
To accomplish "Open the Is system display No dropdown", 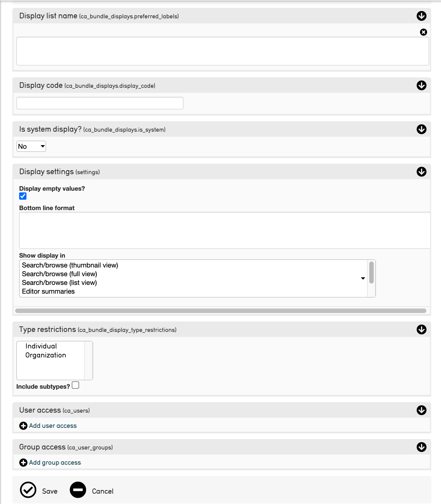I will point(31,146).
